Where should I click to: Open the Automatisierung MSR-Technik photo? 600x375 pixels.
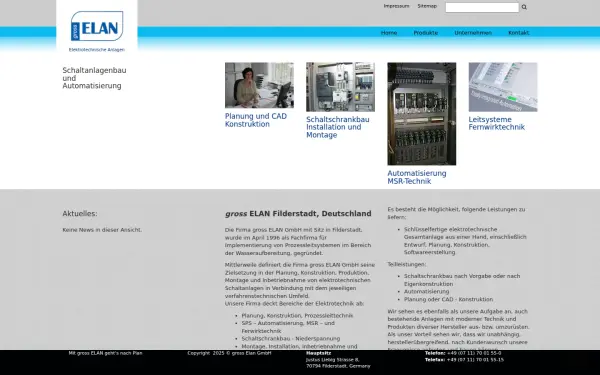point(422,114)
